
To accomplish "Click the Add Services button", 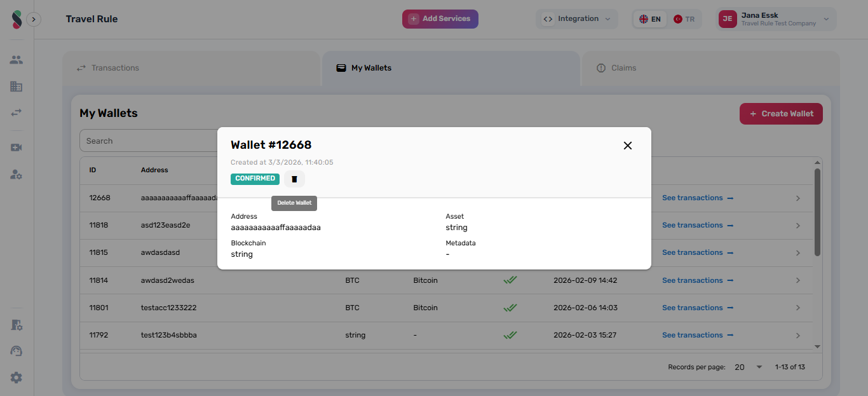I will point(440,19).
